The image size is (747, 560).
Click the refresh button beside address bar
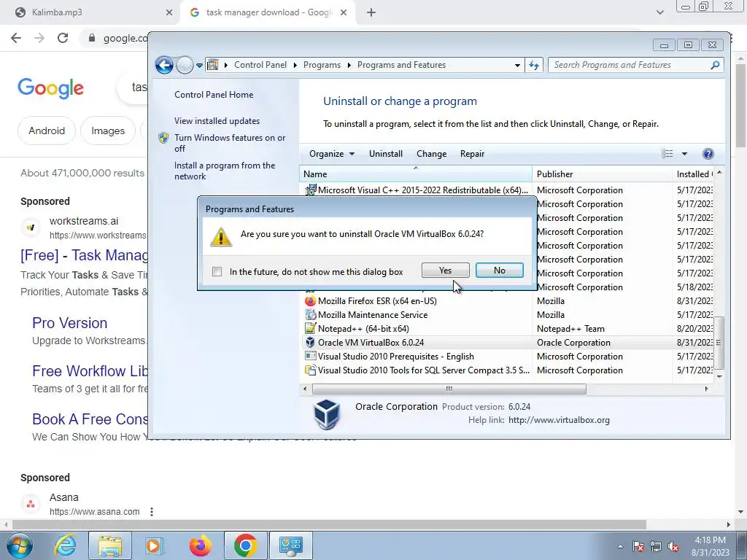[534, 65]
